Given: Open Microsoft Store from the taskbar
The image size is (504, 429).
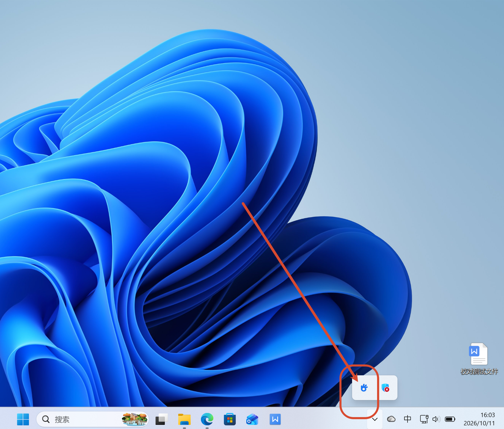Looking at the screenshot, I should click(230, 419).
